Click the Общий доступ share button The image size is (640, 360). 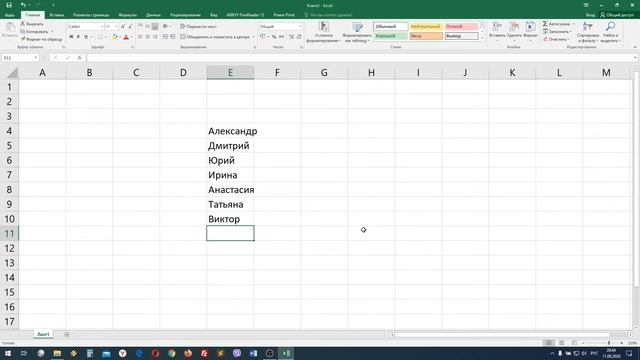617,15
